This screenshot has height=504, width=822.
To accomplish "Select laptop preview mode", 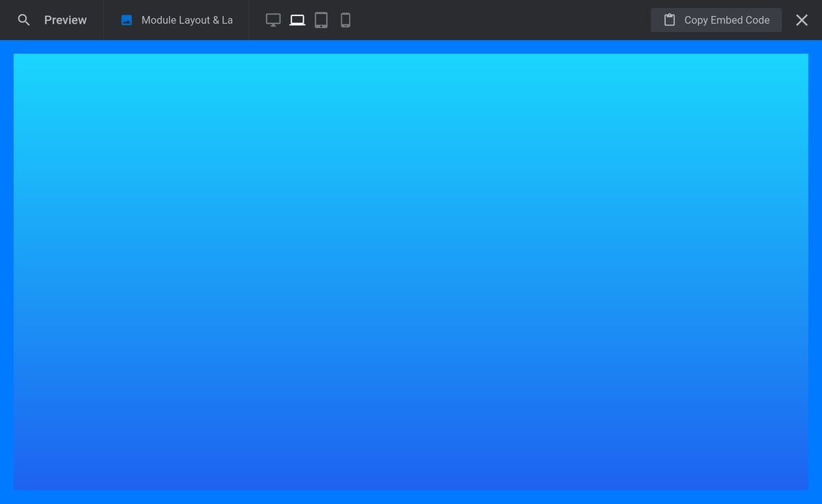I will (x=297, y=20).
